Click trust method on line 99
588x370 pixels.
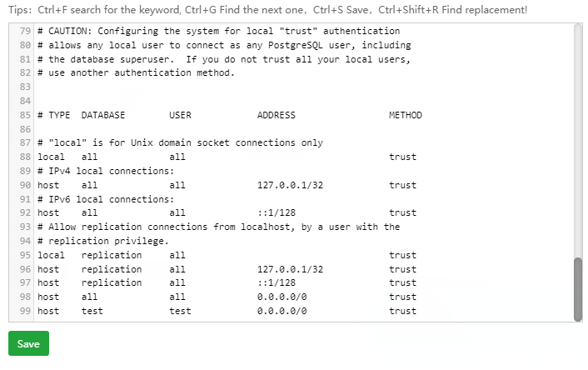tap(402, 311)
